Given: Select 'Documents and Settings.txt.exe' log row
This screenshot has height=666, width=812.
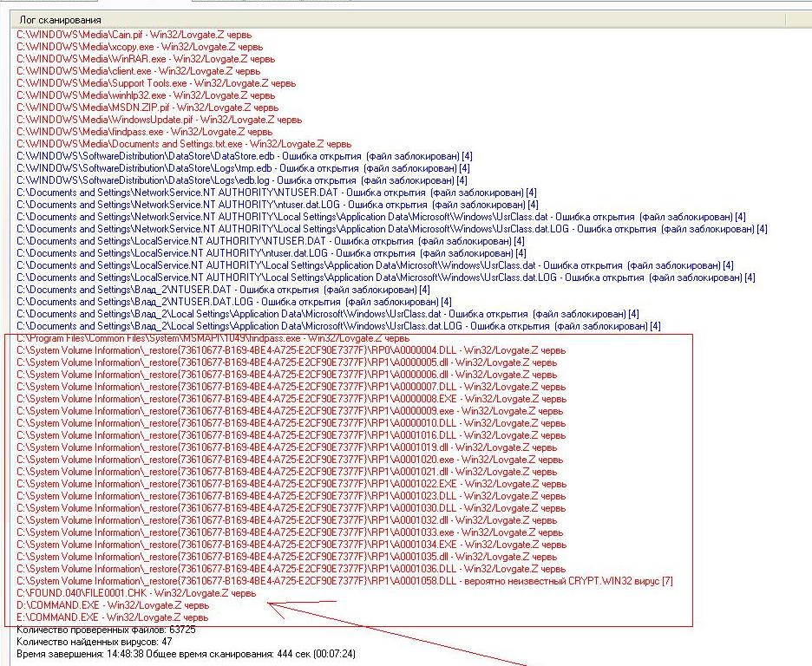Looking at the screenshot, I should pyautogui.click(x=184, y=144).
